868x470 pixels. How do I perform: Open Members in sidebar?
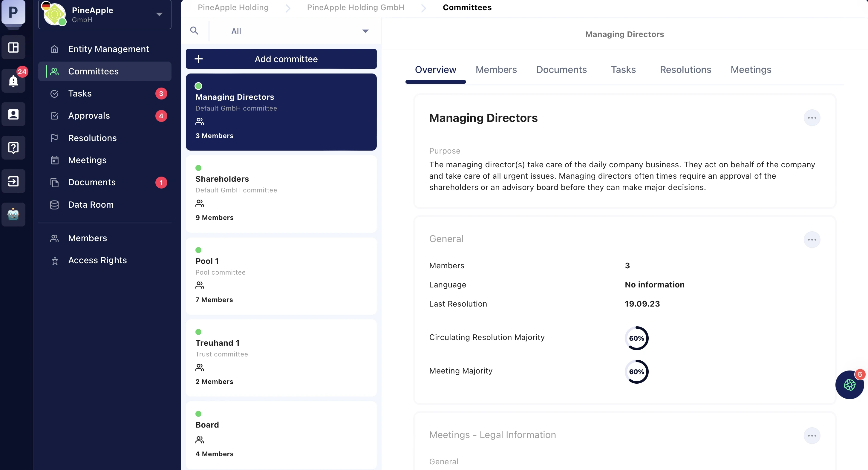pos(105,238)
